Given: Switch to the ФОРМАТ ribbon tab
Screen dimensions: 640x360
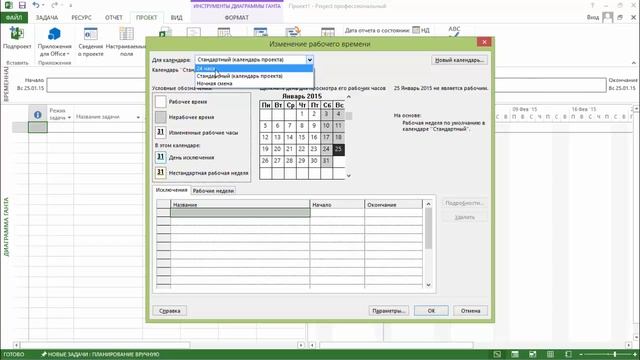Looking at the screenshot, I should click(x=236, y=18).
